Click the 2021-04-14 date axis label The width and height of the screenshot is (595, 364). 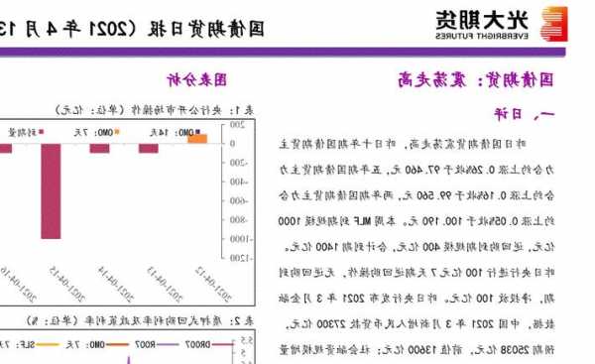pos(116,284)
